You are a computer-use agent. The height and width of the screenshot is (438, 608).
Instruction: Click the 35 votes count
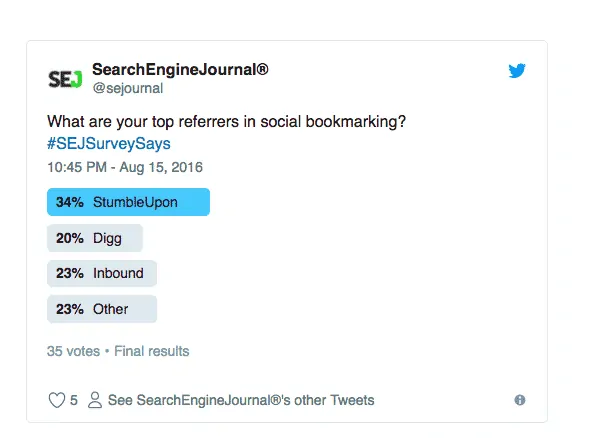[x=73, y=351]
